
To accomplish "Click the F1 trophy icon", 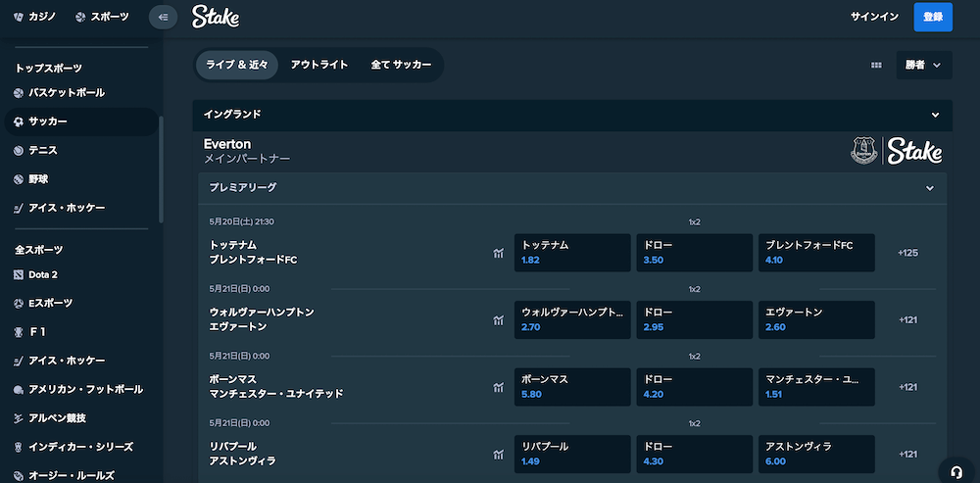I will [x=18, y=333].
